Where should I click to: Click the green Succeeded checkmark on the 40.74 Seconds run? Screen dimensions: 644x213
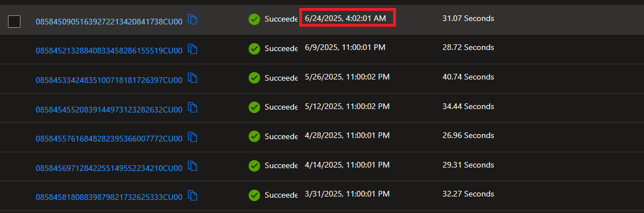click(x=254, y=78)
